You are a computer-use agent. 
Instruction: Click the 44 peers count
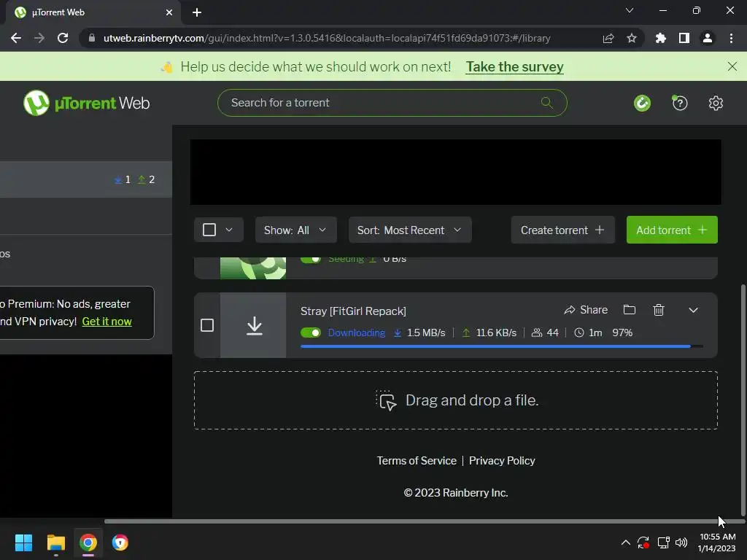(x=553, y=332)
